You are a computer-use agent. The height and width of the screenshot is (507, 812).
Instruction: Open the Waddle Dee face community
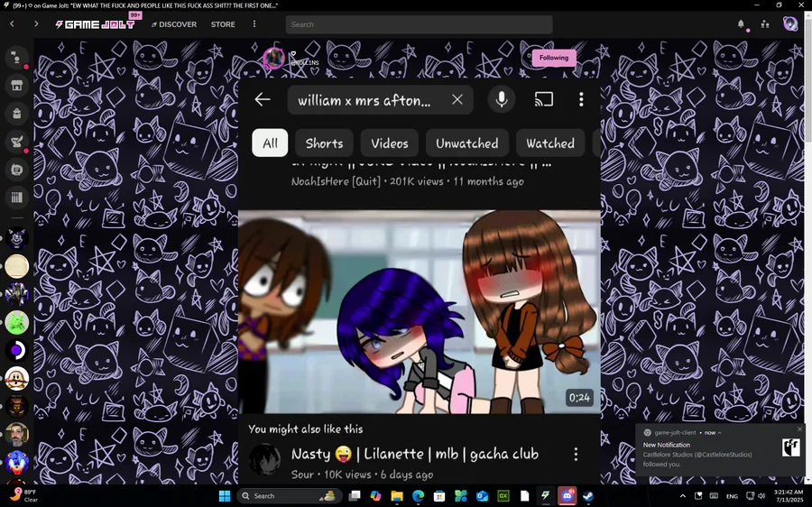pyautogui.click(x=16, y=379)
